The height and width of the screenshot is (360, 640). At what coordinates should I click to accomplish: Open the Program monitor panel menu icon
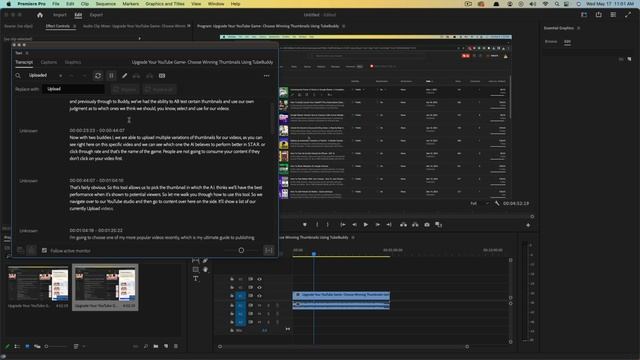[344, 26]
